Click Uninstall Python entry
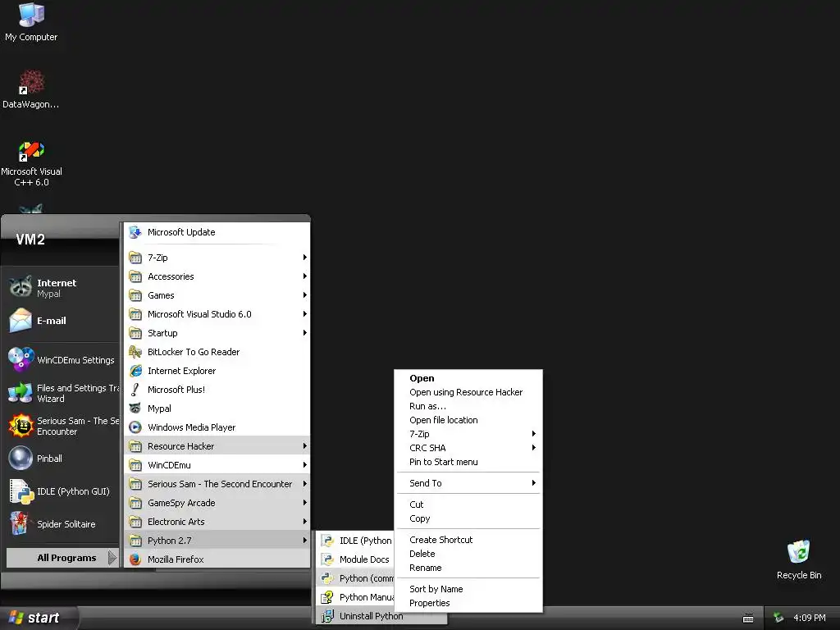The image size is (840, 630). coord(381,616)
